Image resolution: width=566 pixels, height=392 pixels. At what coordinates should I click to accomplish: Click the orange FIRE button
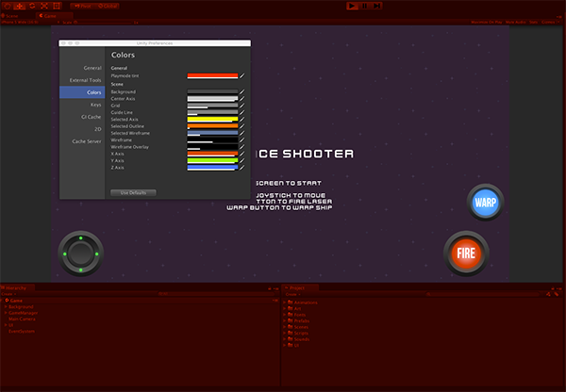(466, 253)
